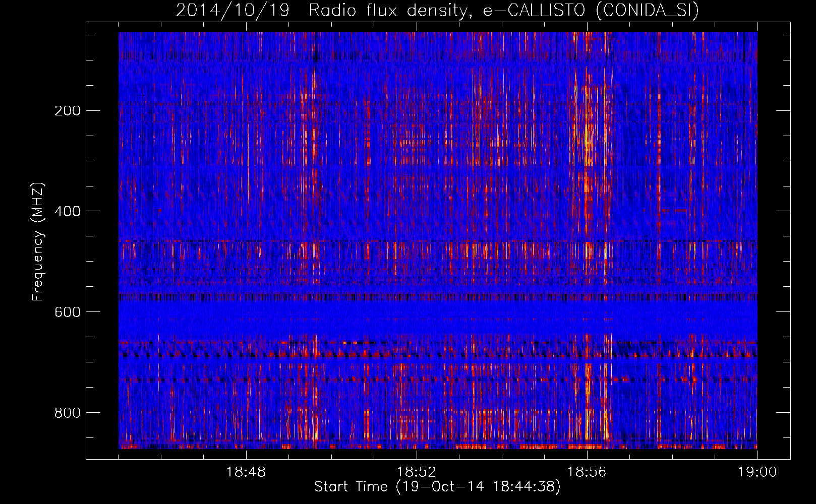Image resolution: width=816 pixels, height=504 pixels.
Task: Click the 18:56 time tick label
Action: (587, 472)
